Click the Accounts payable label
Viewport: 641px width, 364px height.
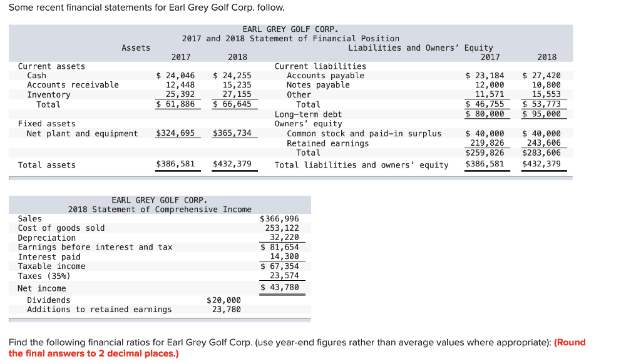[326, 76]
